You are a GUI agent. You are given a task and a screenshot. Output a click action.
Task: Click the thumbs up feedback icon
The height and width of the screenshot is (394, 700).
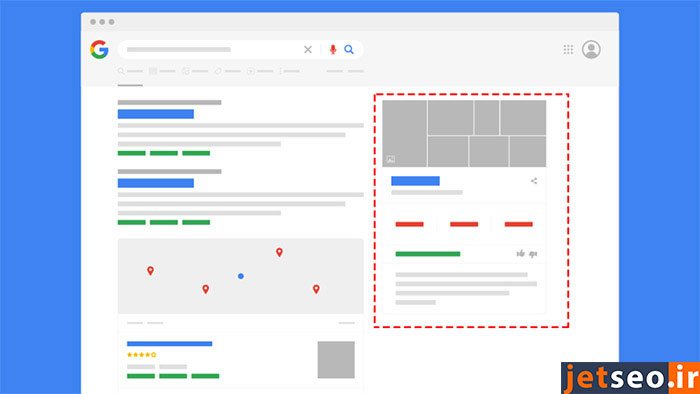pos(521,253)
